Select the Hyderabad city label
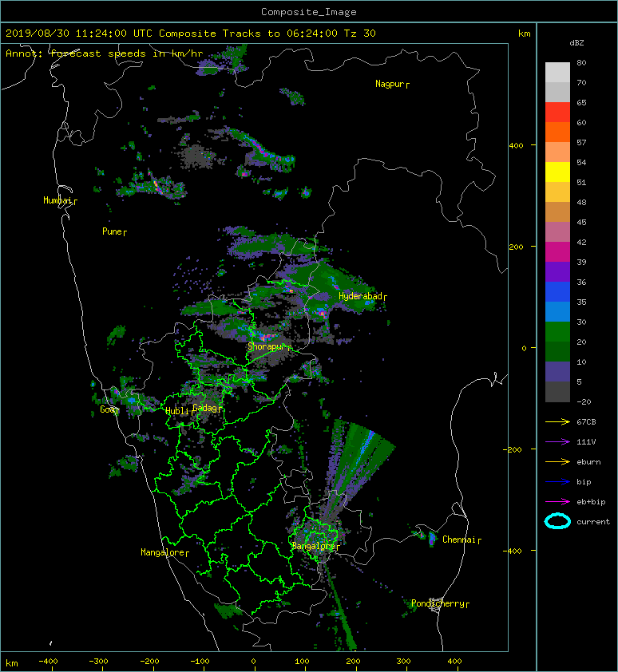Image resolution: width=618 pixels, height=672 pixels. coord(362,296)
